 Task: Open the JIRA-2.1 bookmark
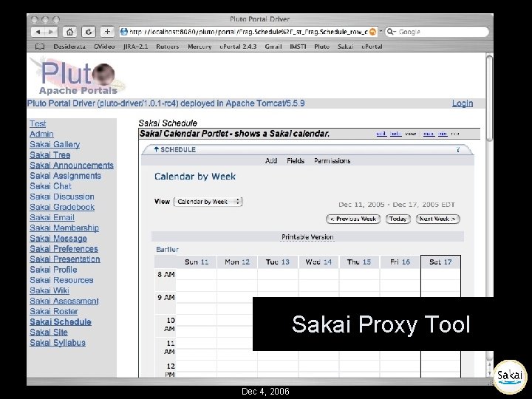tap(136, 47)
